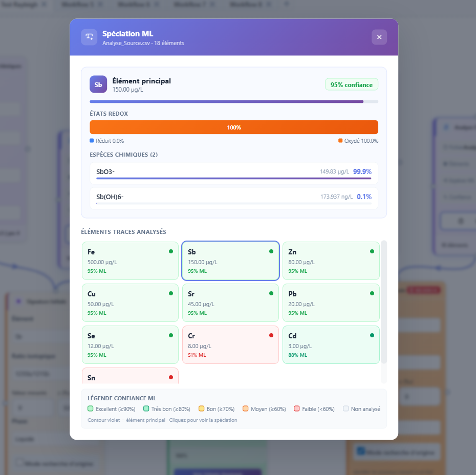Click the Spéciation ML header icon
Viewport: 476px width, 475px height.
pyautogui.click(x=89, y=37)
